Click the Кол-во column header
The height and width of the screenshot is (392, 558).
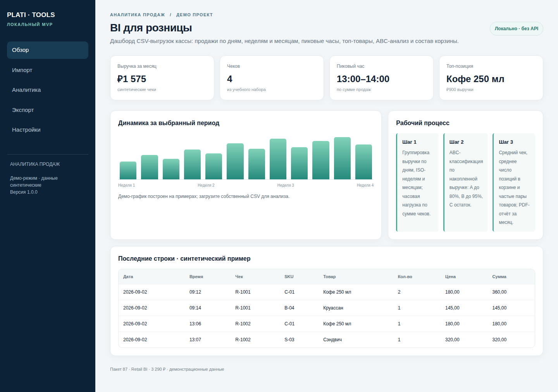pyautogui.click(x=405, y=277)
